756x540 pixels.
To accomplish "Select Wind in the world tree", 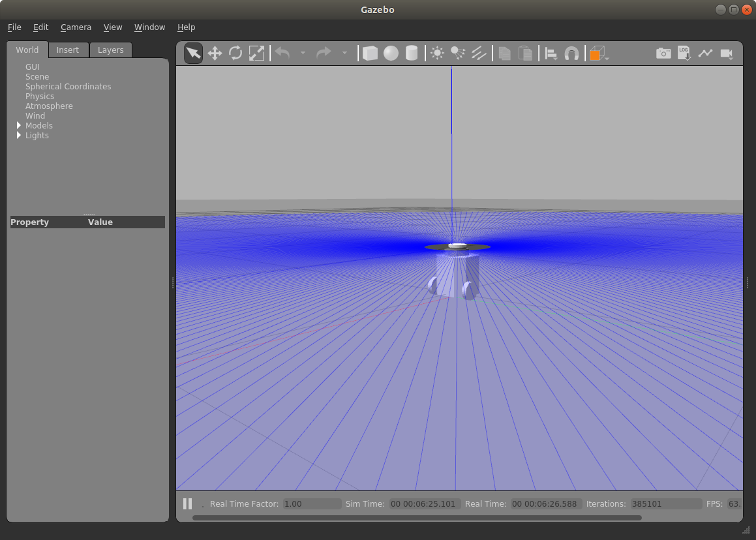I will coord(35,115).
